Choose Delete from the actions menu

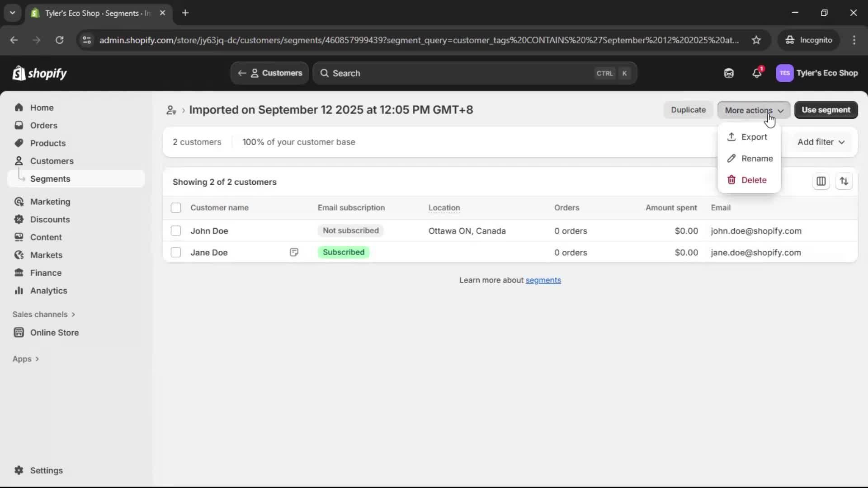click(754, 180)
